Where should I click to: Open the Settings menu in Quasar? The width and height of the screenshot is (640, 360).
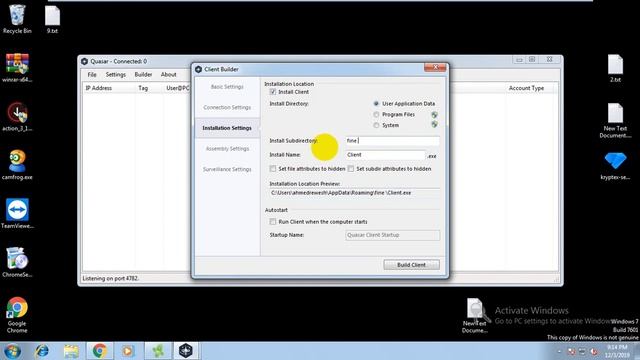[116, 75]
